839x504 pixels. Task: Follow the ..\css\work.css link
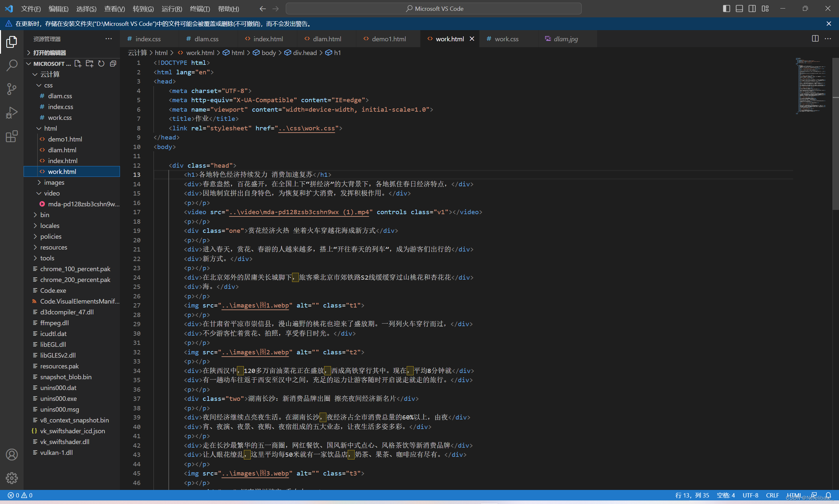point(306,128)
